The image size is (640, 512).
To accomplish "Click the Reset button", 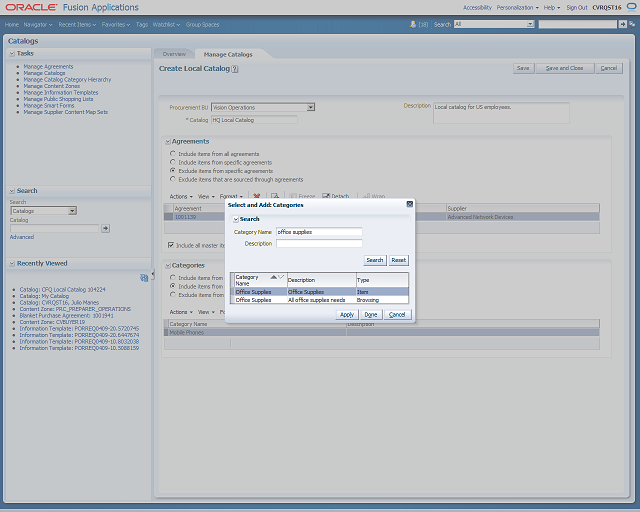I will tap(398, 260).
